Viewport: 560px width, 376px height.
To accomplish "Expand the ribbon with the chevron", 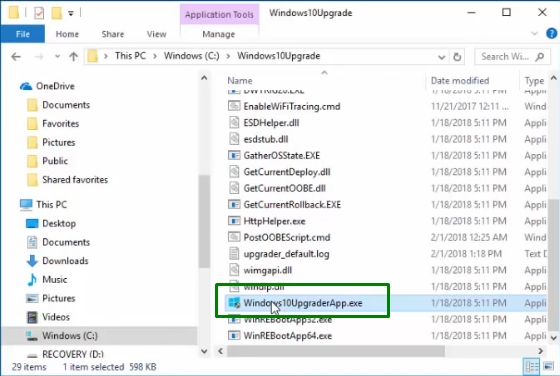I will tap(535, 34).
